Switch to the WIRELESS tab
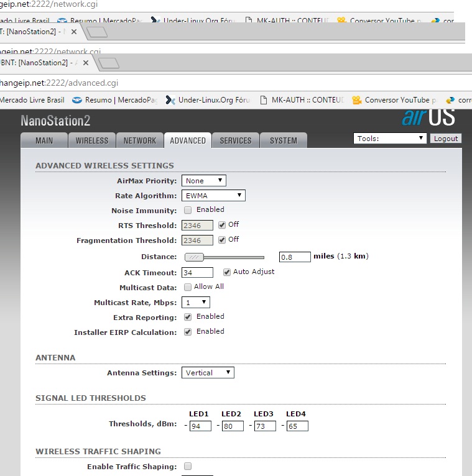 (92, 140)
